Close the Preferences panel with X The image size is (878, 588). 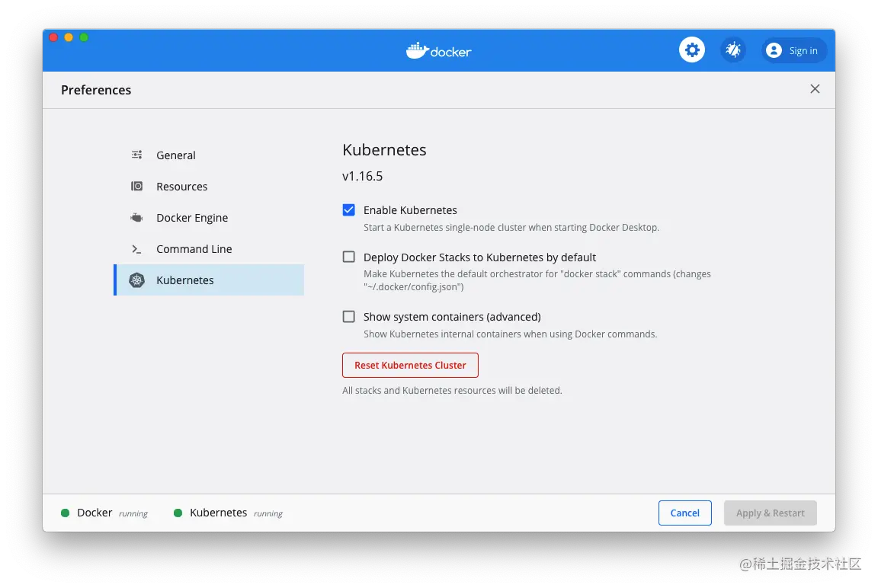815,89
